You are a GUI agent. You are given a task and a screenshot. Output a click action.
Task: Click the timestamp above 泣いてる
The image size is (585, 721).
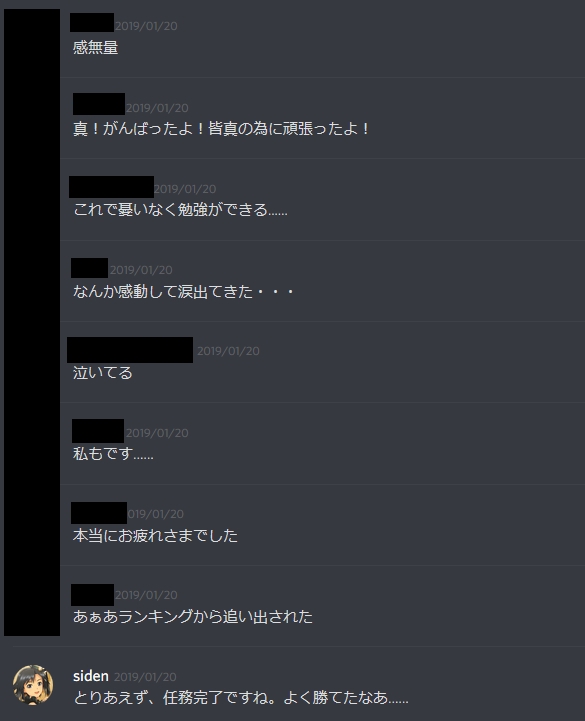(x=228, y=351)
